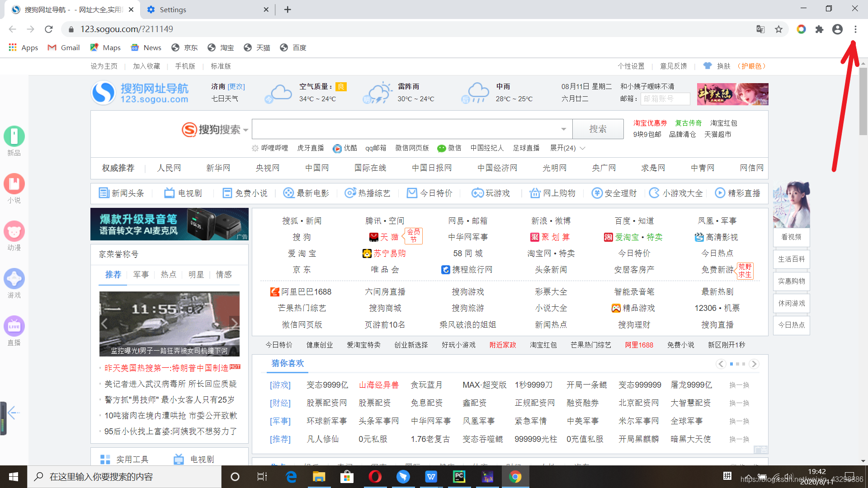868x488 pixels.
Task: Open the Maps bookmark
Action: [x=105, y=47]
